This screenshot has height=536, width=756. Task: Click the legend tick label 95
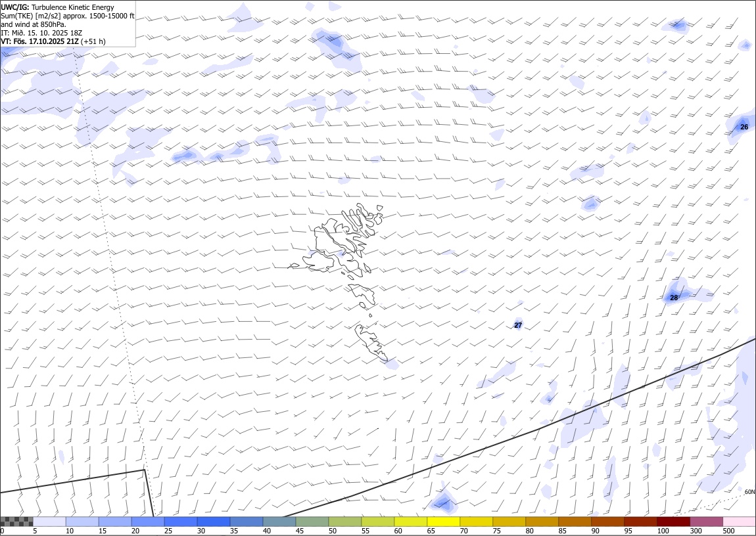point(628,531)
